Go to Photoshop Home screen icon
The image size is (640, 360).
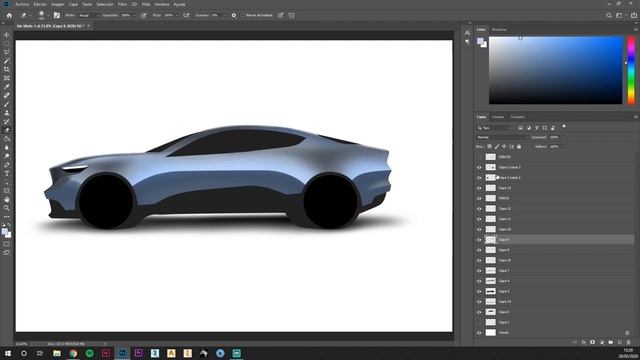tap(9, 16)
